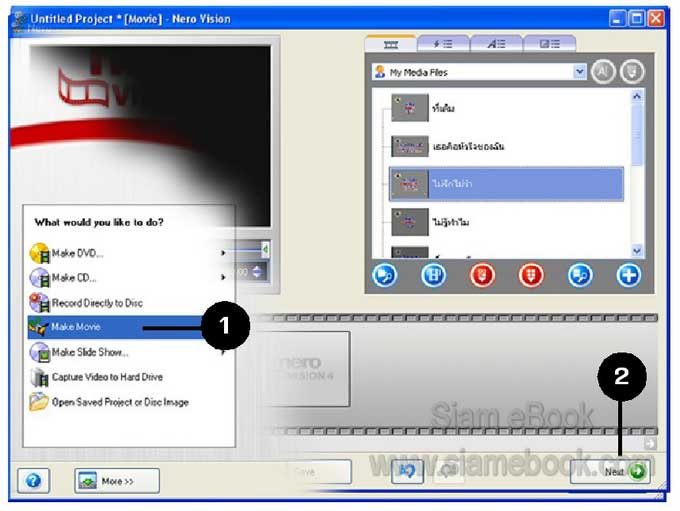The height and width of the screenshot is (511, 680).
Task: Click the first red round button below media list
Action: 482,275
